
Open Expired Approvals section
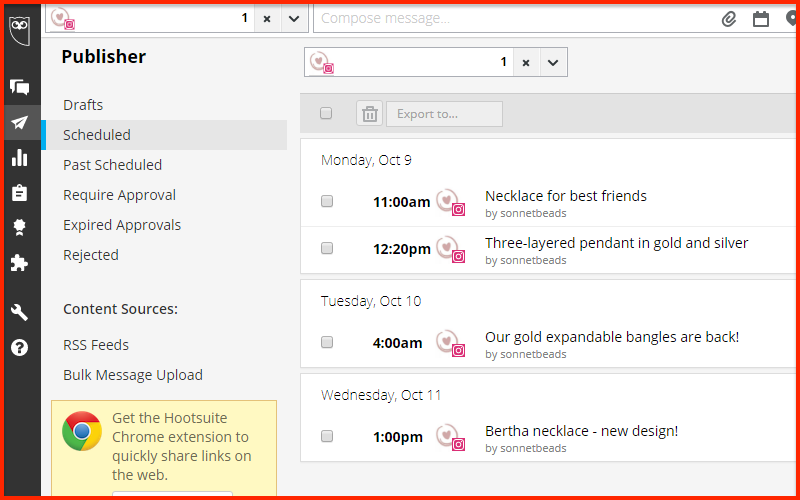click(122, 225)
